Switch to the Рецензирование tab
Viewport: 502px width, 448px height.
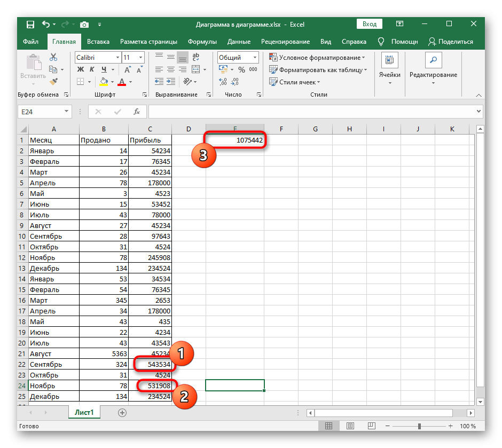pyautogui.click(x=285, y=42)
